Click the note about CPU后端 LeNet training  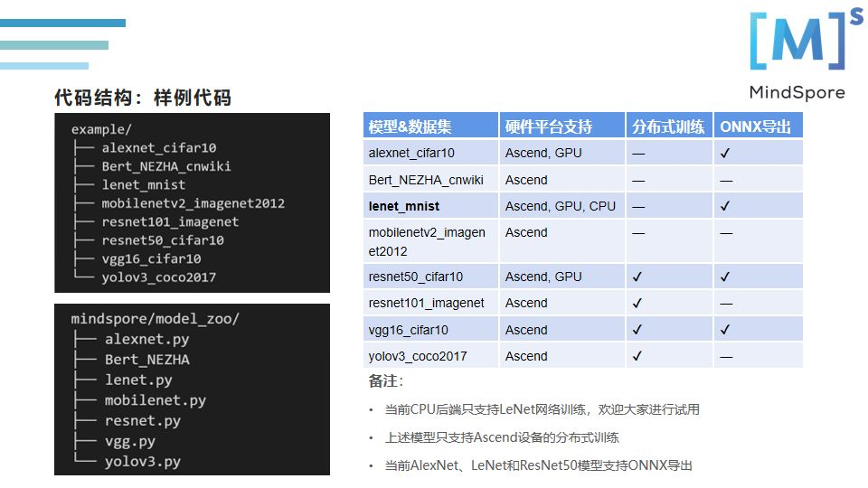(542, 409)
